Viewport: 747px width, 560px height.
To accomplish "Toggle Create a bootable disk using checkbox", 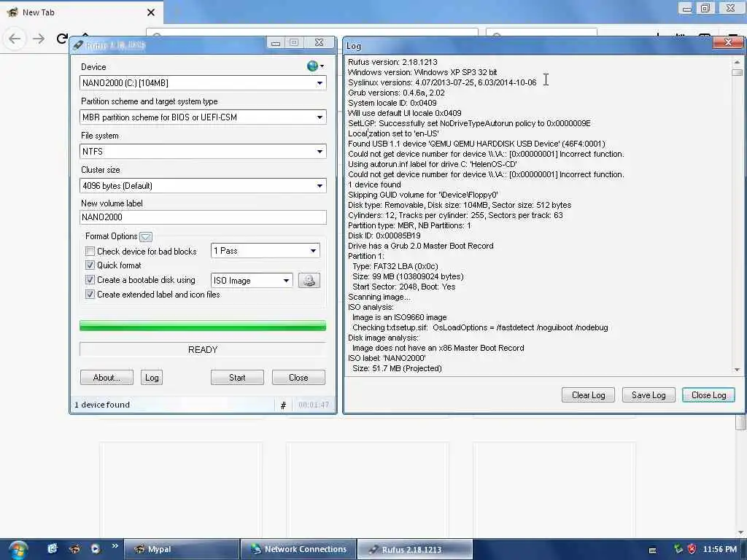I will 90,279.
